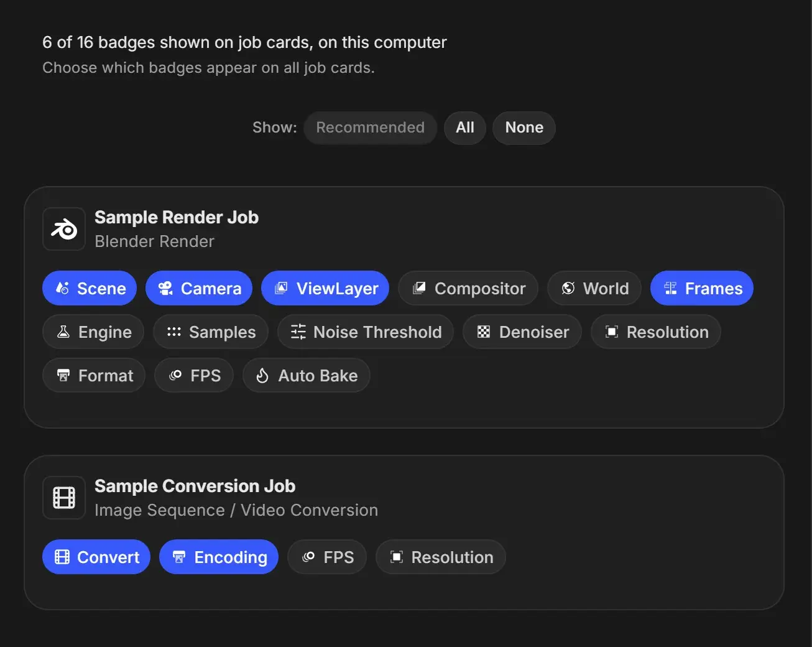812x647 pixels.
Task: Show All badges
Action: 465,128
